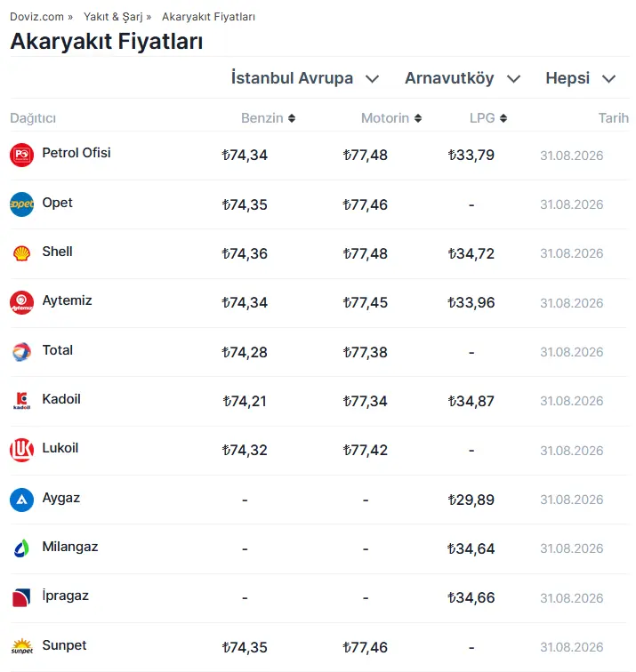Click the Milangaz logo icon
The height and width of the screenshot is (672, 636).
[x=21, y=548]
